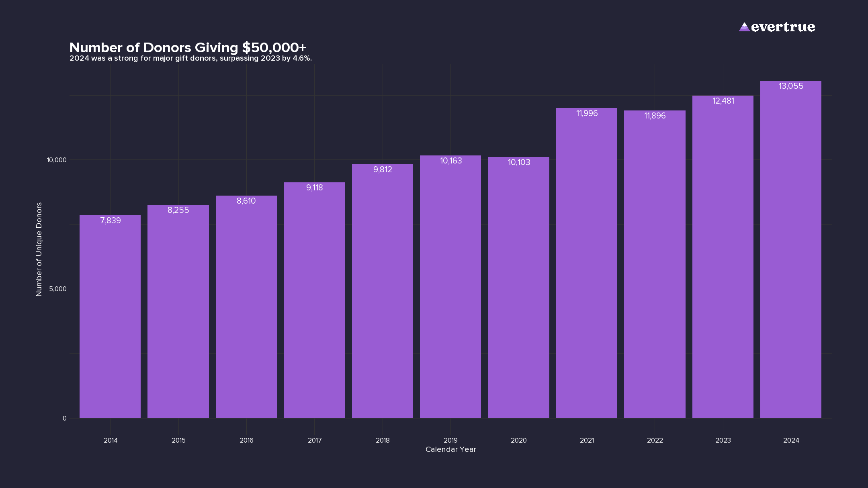Click the evertrue wordmark text
The width and height of the screenshot is (868, 488).
pos(783,27)
